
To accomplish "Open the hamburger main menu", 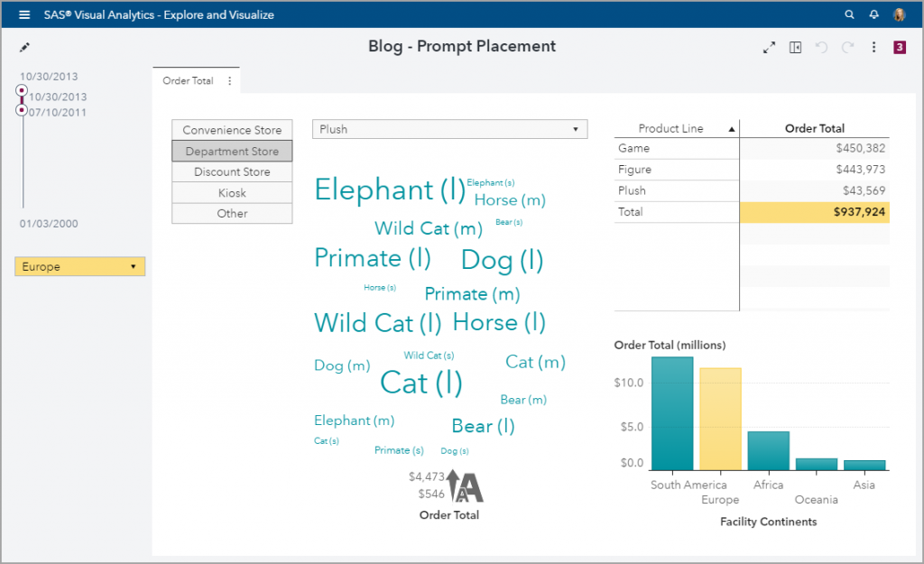I will click(x=24, y=14).
